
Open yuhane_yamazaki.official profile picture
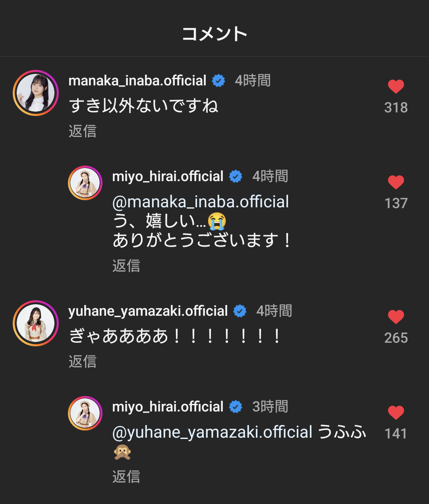coord(36,323)
